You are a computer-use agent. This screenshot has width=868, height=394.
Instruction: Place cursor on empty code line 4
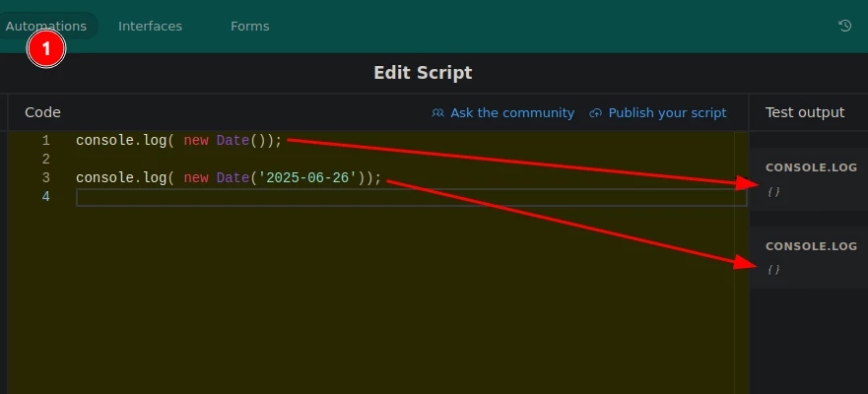(411, 197)
